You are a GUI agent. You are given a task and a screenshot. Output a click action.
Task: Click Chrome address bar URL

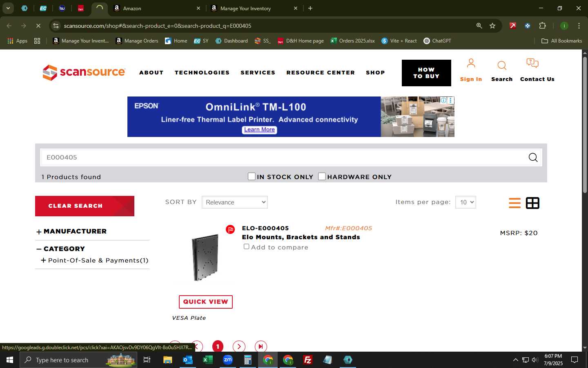tap(157, 26)
